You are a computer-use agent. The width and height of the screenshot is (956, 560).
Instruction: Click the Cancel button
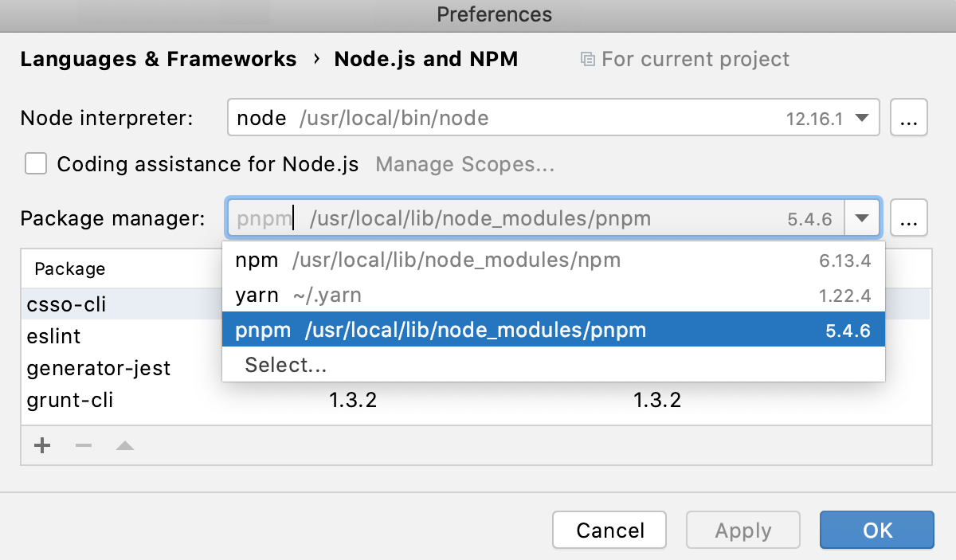coord(610,531)
